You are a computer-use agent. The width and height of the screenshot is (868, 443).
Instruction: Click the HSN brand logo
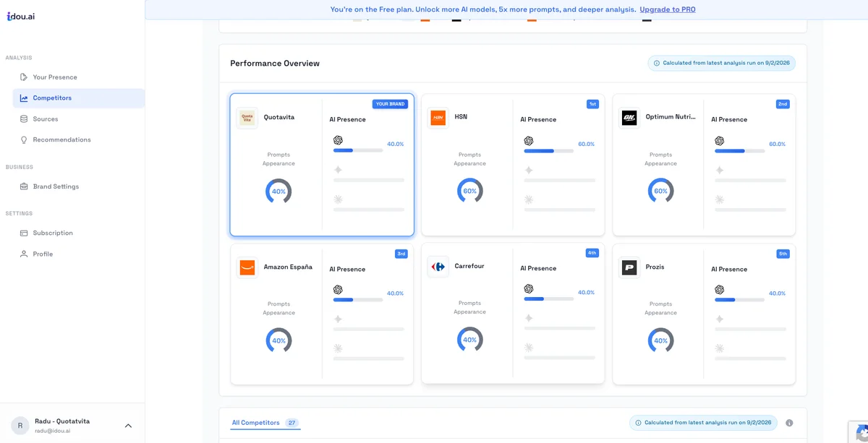[438, 118]
